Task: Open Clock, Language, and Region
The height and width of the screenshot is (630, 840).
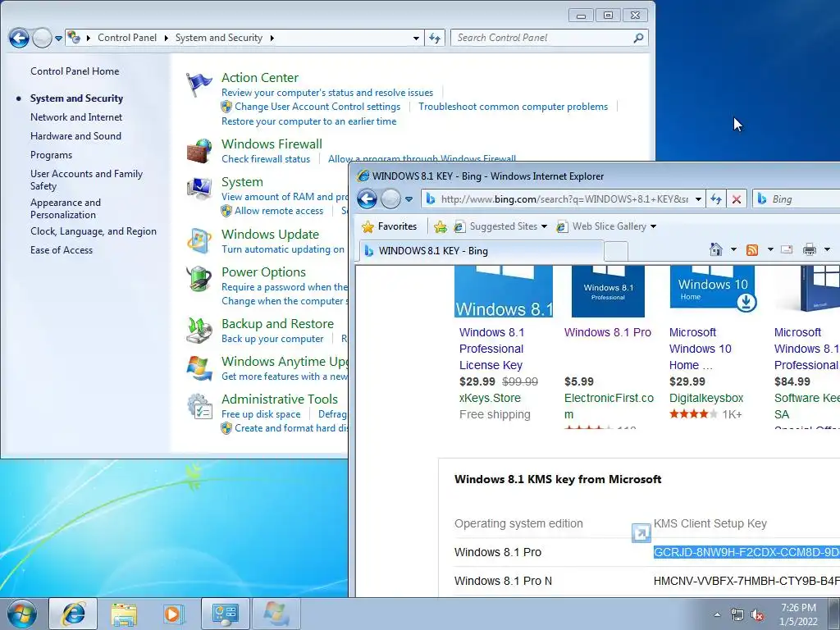Action: [94, 231]
